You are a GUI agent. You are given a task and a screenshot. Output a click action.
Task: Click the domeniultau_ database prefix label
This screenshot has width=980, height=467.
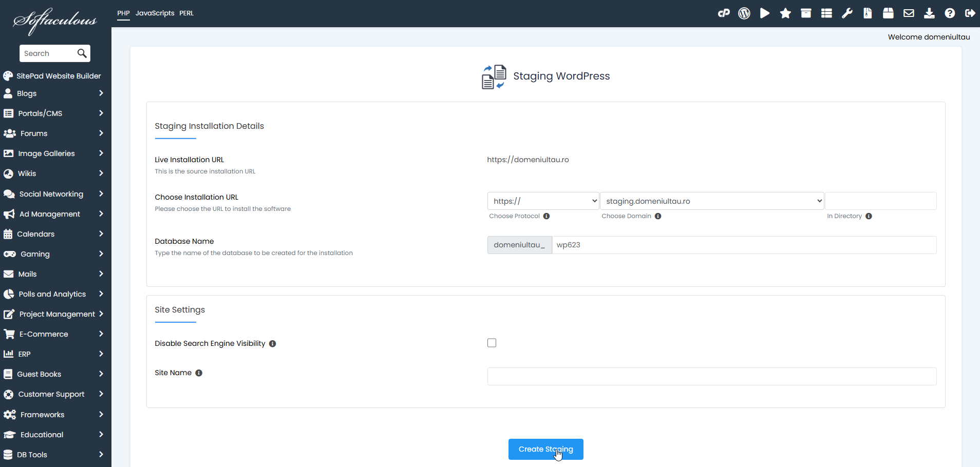[x=519, y=245]
